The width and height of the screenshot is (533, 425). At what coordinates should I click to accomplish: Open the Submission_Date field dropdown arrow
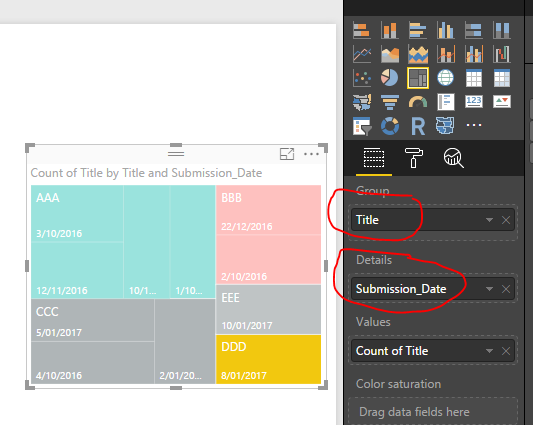pyautogui.click(x=489, y=289)
